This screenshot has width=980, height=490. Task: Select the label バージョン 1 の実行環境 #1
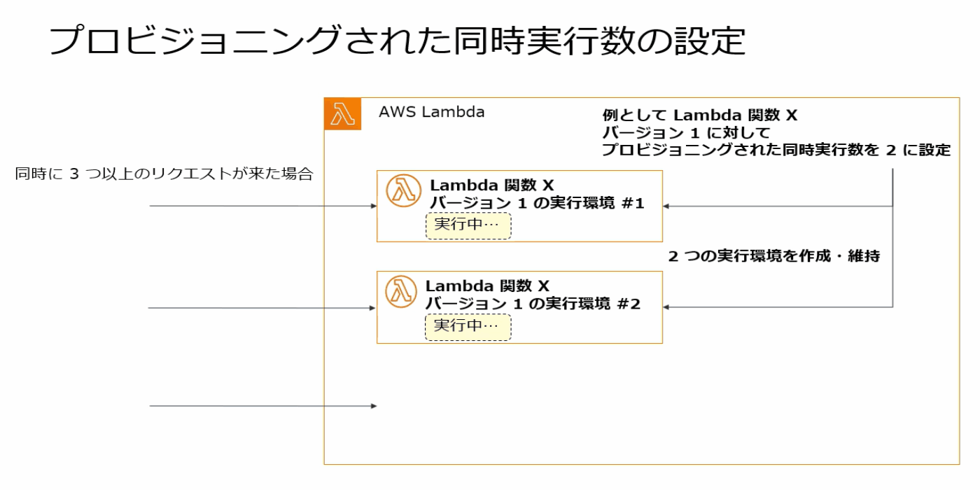coord(536,204)
